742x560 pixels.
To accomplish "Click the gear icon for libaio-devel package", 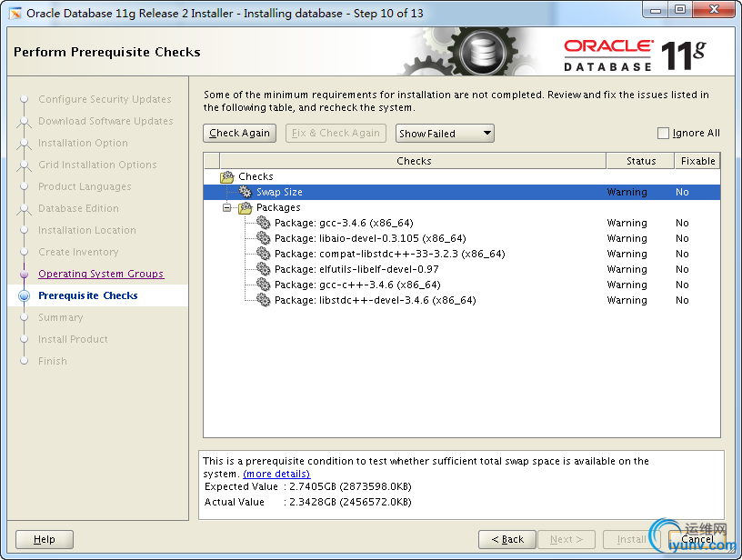I will 263,238.
